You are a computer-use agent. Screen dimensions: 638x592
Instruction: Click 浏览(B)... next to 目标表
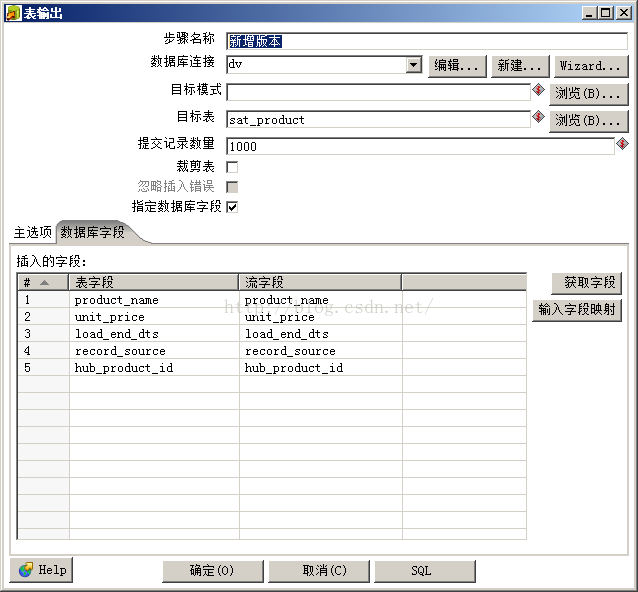point(588,121)
